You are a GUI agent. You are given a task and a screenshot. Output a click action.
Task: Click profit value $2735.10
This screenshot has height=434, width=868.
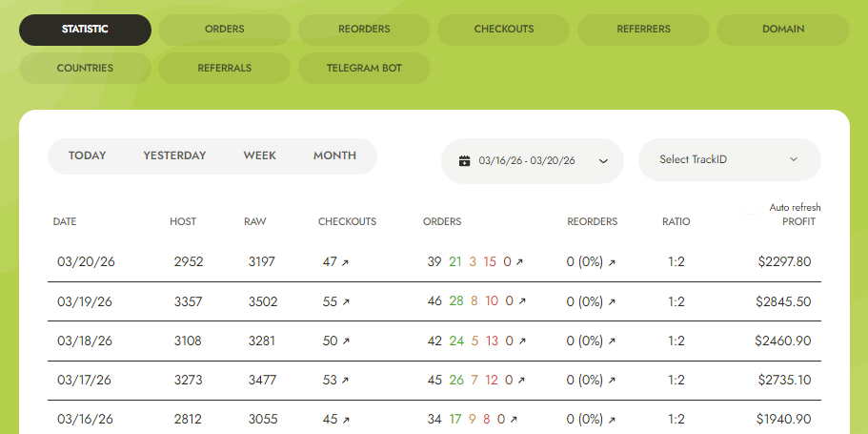coord(784,381)
